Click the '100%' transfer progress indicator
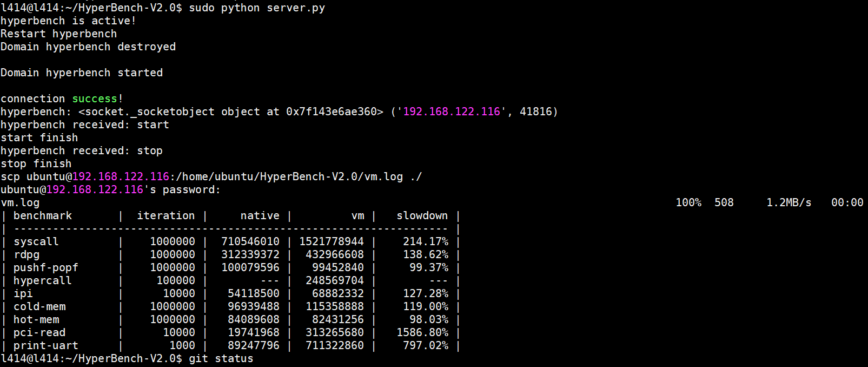 (688, 202)
